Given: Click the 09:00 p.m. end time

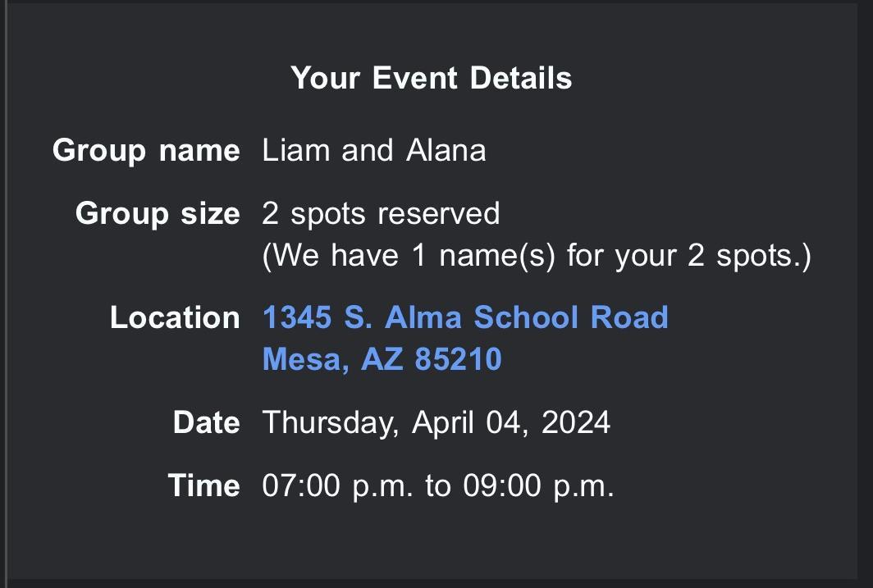Looking at the screenshot, I should tap(538, 485).
